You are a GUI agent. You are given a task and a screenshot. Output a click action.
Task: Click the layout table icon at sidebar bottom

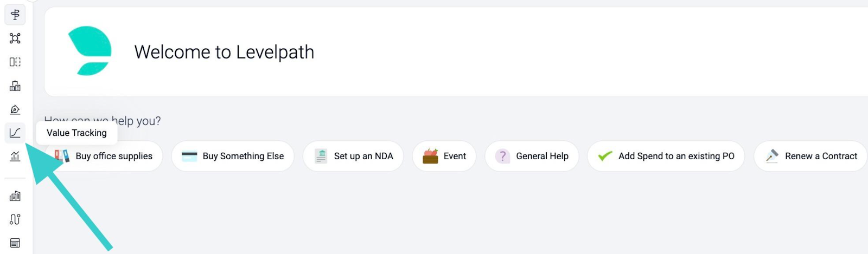(15, 243)
